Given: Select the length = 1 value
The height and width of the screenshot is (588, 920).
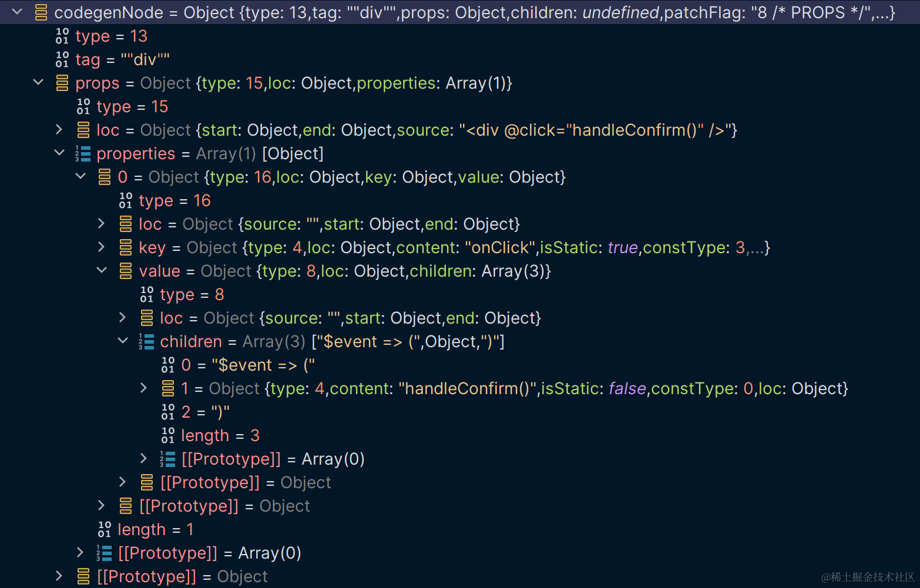Looking at the screenshot, I should 190,529.
